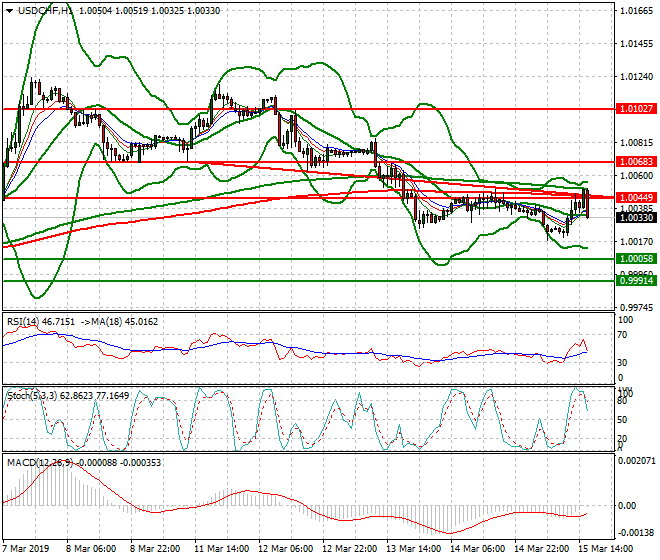This screenshot has width=660, height=560.
Task: Click the 12 Mar 06:00 time label
Action: (285, 549)
